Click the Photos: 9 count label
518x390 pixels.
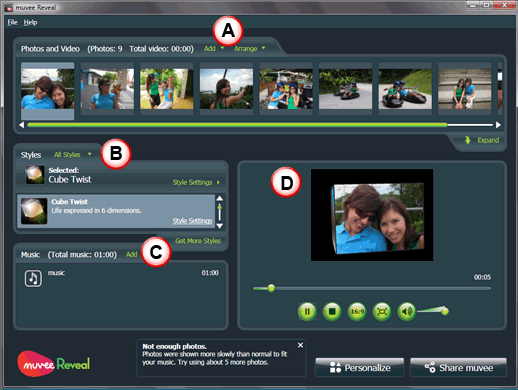pos(105,49)
